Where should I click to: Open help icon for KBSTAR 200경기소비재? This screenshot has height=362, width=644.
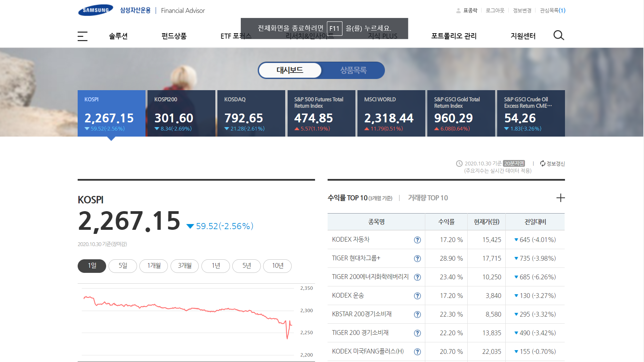(417, 315)
